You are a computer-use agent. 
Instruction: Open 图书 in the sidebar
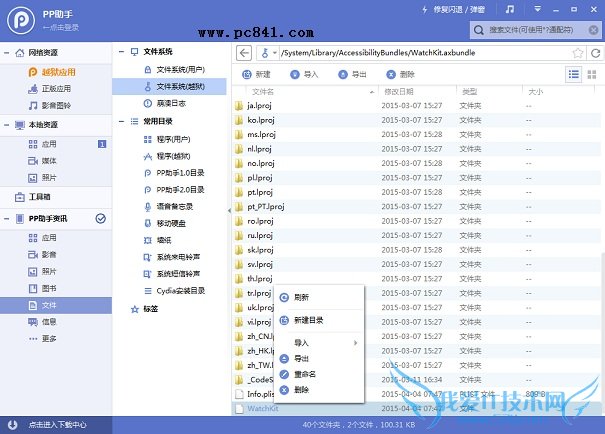pos(42,288)
